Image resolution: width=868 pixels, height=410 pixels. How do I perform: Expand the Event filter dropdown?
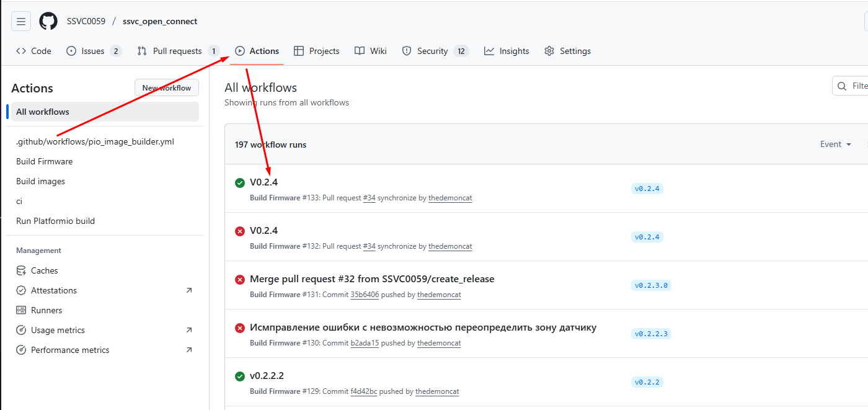[835, 144]
